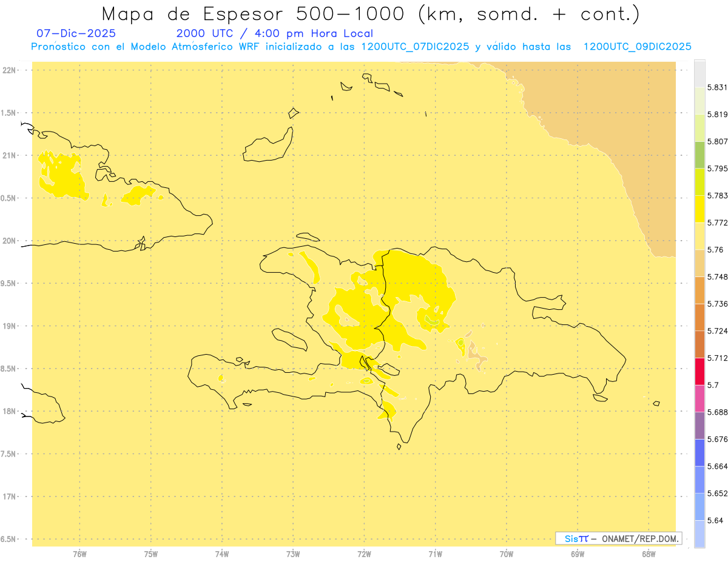Click the '7.5N' latitude label
728x562 pixels.
pos(9,454)
